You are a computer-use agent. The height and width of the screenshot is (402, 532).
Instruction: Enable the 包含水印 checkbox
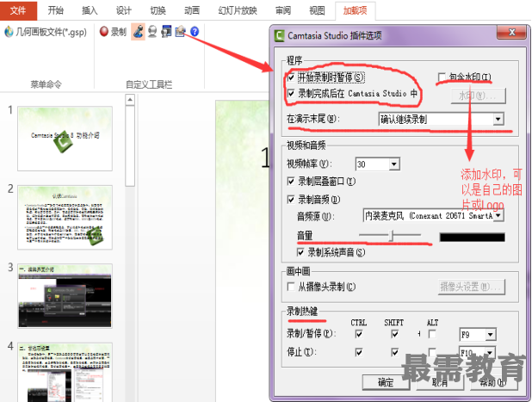[442, 77]
